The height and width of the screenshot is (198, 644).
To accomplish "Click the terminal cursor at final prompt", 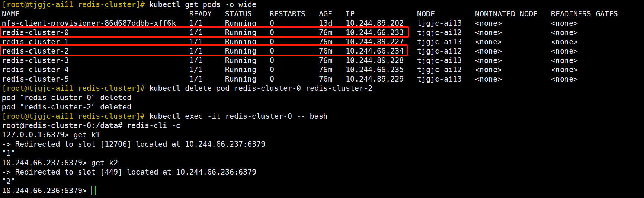I will pyautogui.click(x=93, y=191).
